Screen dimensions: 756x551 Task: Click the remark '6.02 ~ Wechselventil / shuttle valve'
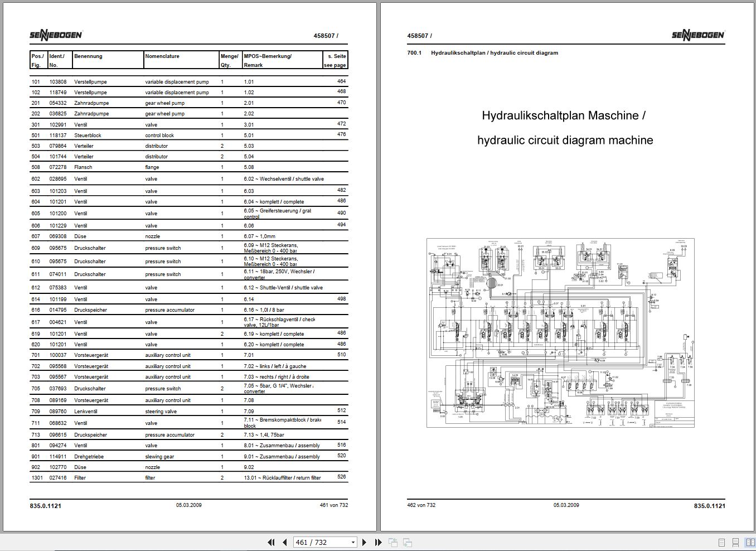(x=284, y=179)
